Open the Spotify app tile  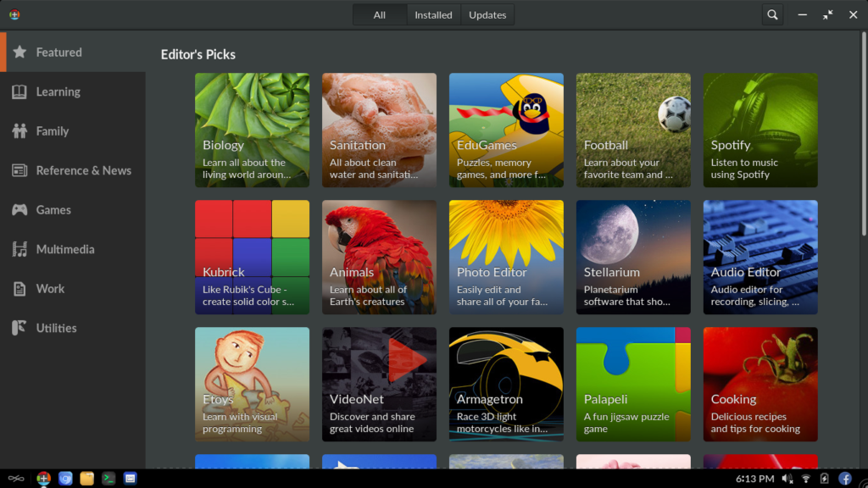pos(760,130)
